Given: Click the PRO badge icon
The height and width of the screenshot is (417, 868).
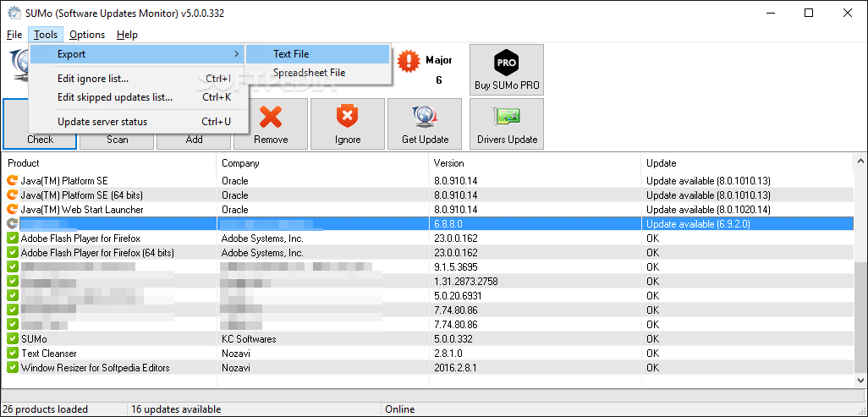Looking at the screenshot, I should point(507,63).
